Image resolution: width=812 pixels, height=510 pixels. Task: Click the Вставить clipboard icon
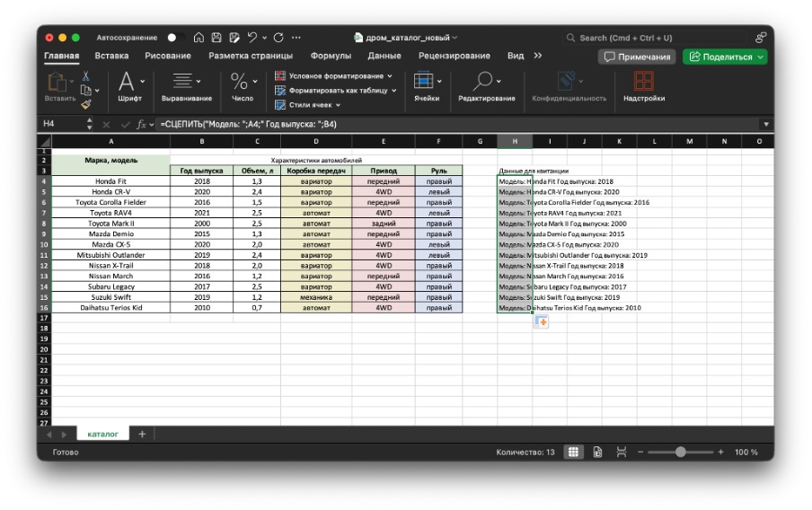click(57, 83)
